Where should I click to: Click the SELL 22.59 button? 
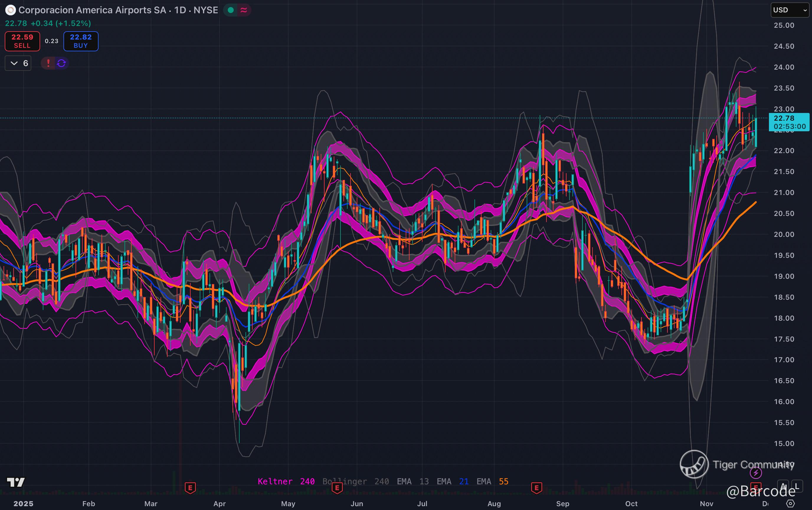point(22,41)
